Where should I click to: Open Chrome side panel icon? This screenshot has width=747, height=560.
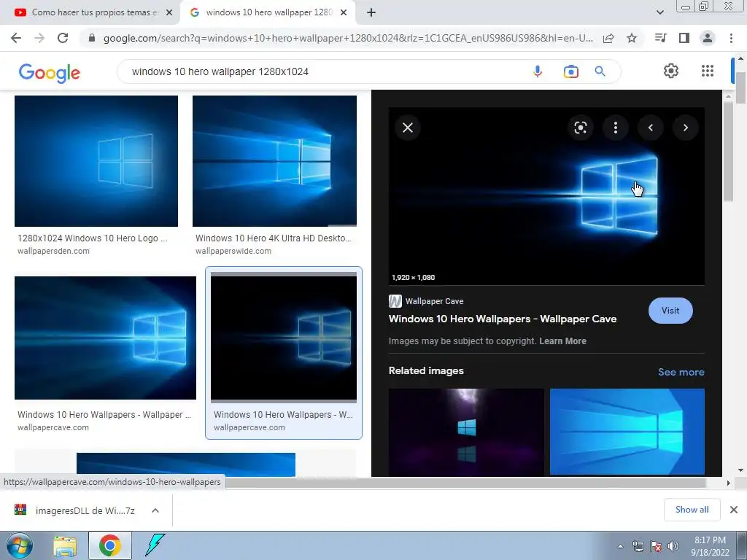click(x=684, y=38)
